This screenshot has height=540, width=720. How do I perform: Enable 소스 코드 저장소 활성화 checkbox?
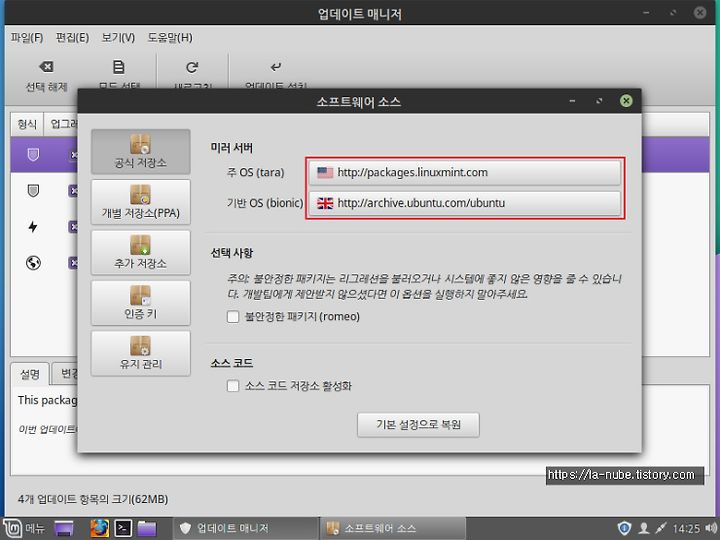[233, 386]
